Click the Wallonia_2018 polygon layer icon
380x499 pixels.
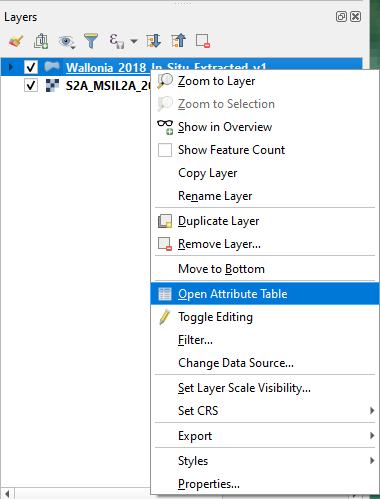(x=52, y=67)
